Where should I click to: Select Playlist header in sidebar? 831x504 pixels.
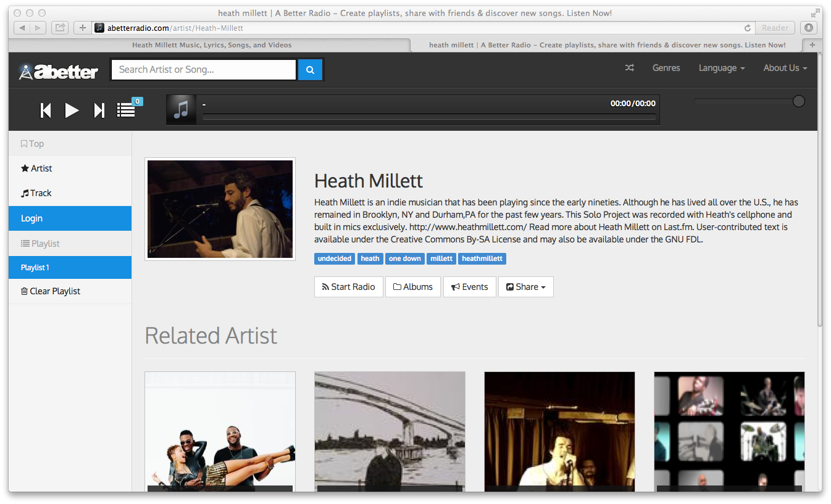(70, 244)
